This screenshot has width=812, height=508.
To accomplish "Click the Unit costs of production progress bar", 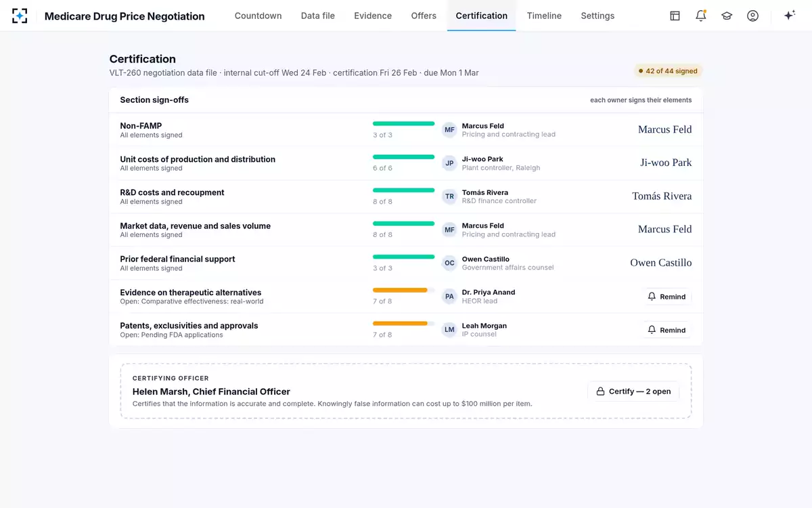I will 403,157.
